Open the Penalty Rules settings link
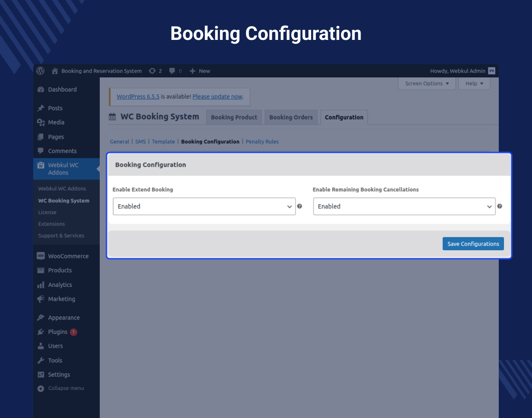The width and height of the screenshot is (532, 418). click(262, 141)
